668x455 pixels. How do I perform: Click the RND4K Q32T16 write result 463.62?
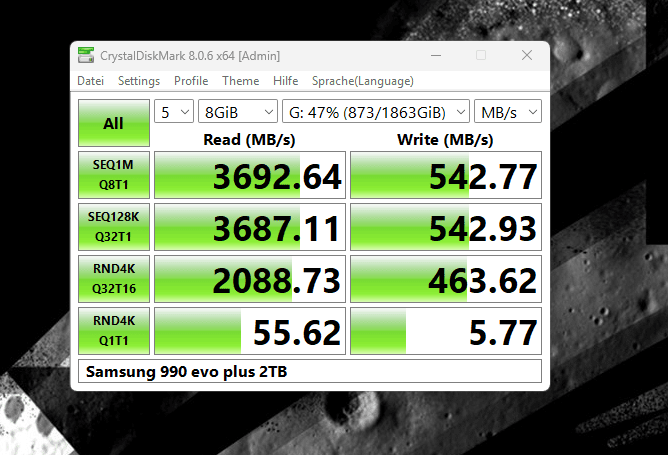click(x=446, y=279)
